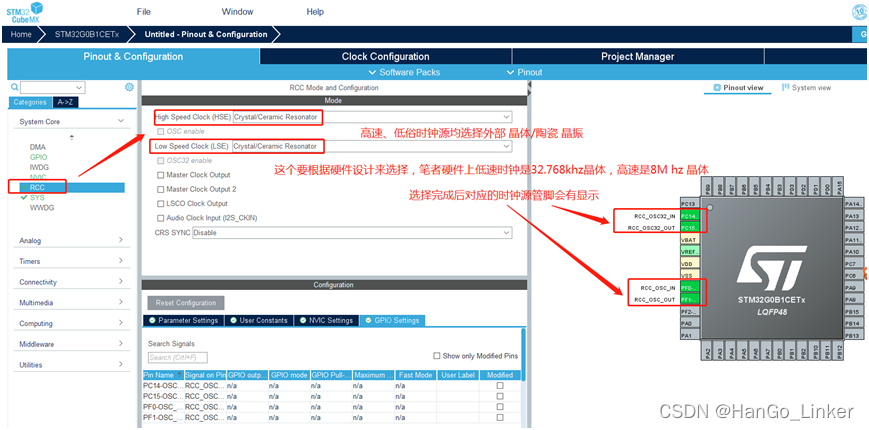869x430 pixels.
Task: Select the green PC14 pin on the chip
Action: click(689, 216)
